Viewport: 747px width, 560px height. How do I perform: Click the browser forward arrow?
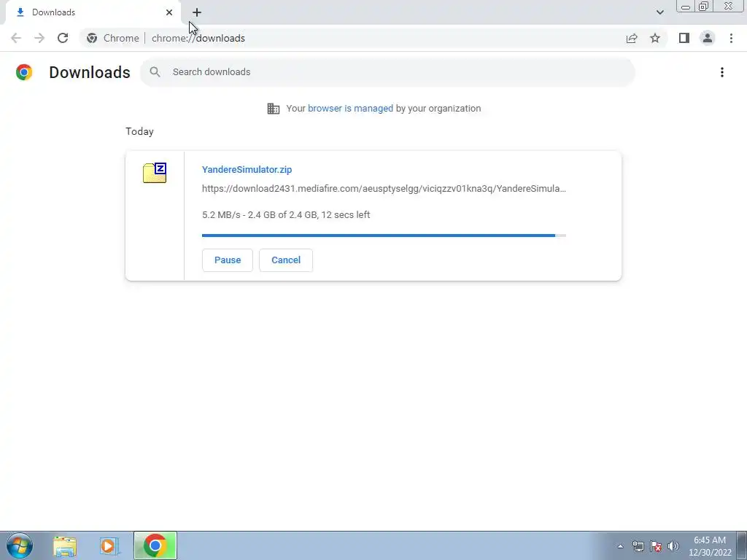coord(39,38)
